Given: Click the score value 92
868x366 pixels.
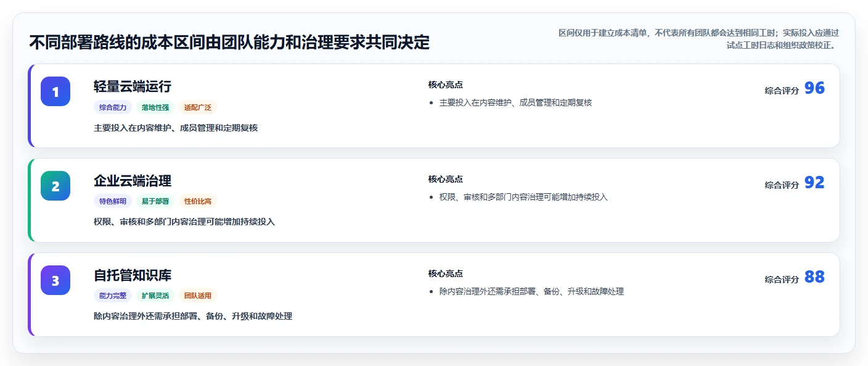Looking at the screenshot, I should (x=814, y=183).
